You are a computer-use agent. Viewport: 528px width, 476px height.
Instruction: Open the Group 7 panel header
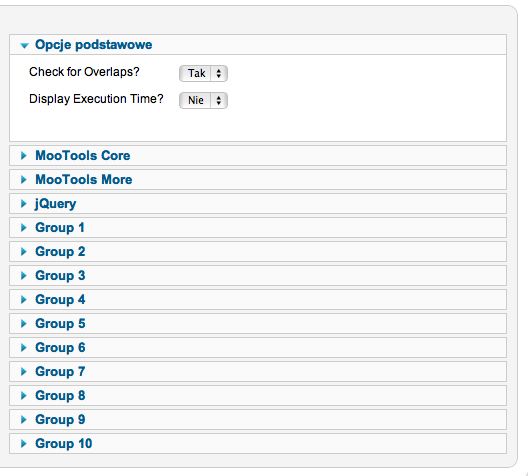[x=258, y=371]
